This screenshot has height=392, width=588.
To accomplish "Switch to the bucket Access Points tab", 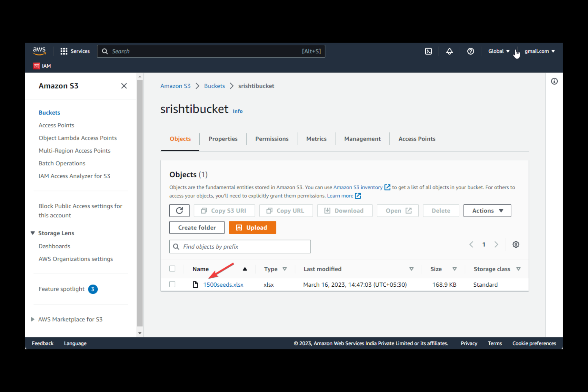I will (x=417, y=139).
